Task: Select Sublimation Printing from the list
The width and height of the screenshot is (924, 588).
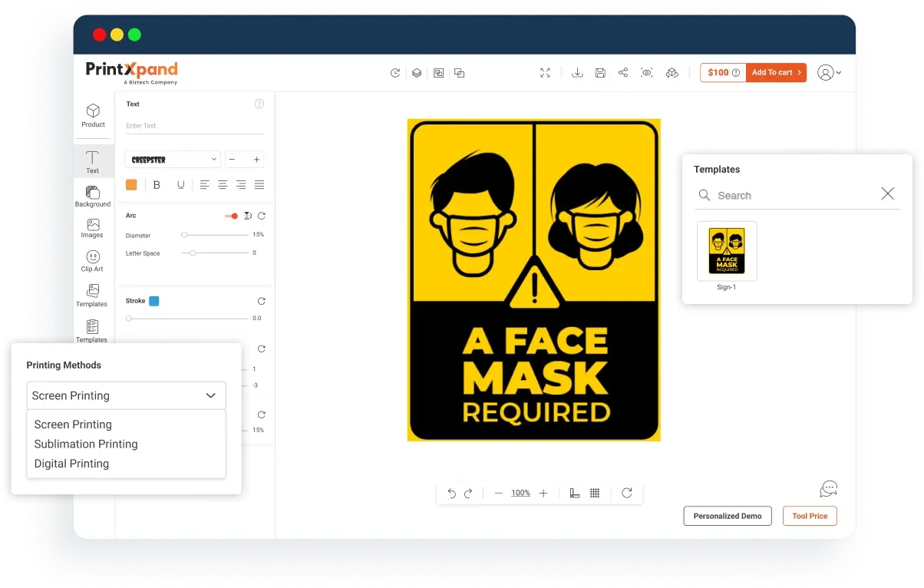Action: (x=86, y=444)
